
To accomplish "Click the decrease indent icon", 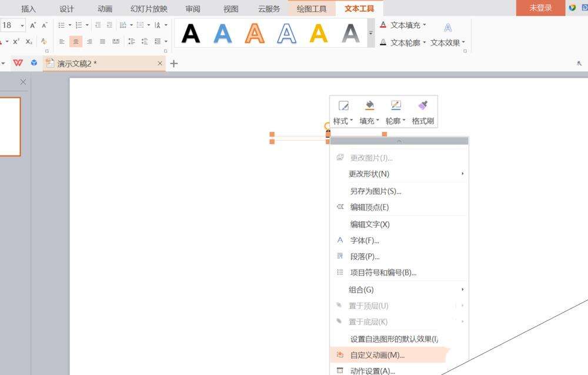I will (98, 25).
